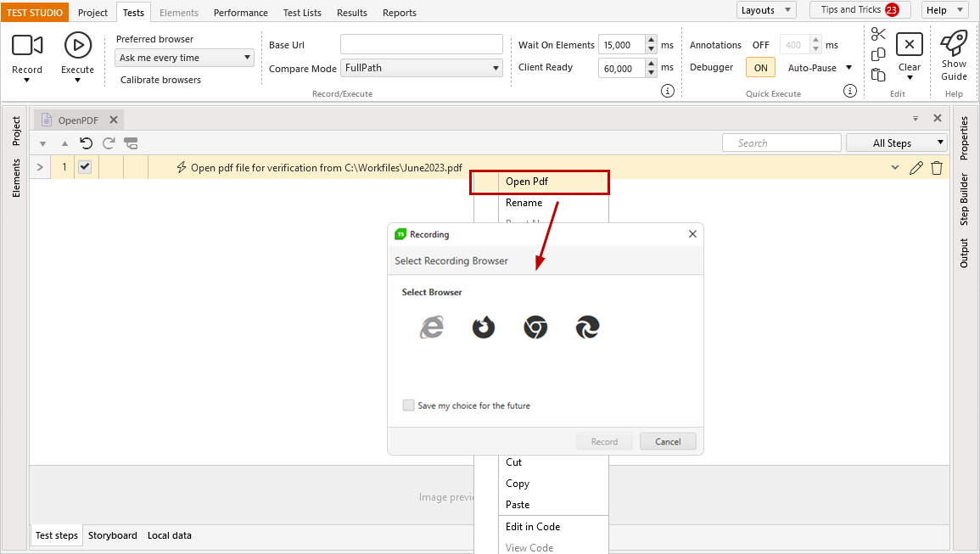The width and height of the screenshot is (980, 554).
Task: Click the undo arrow icon in steps toolbar
Action: pos(87,143)
